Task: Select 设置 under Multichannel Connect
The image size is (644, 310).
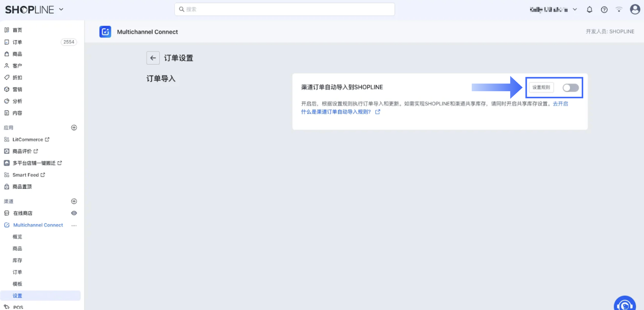Action: [40, 296]
